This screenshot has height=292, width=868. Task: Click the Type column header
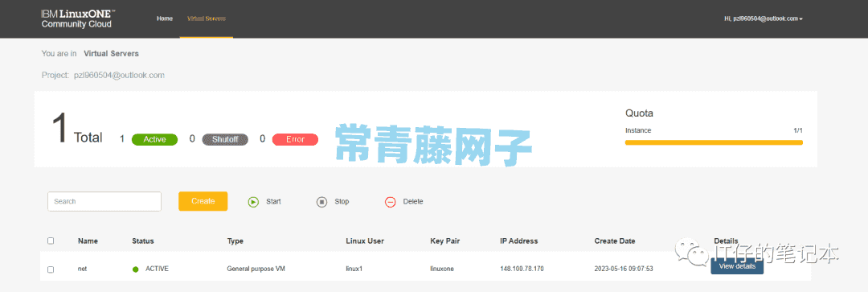pos(235,241)
